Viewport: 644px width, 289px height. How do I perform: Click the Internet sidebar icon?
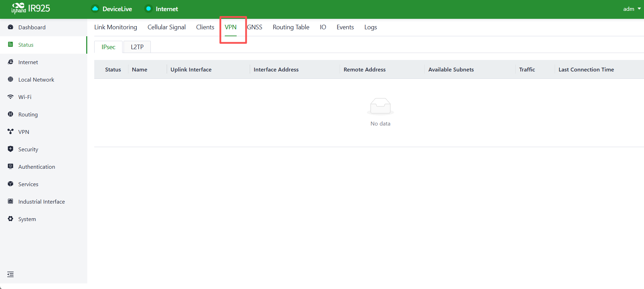click(10, 62)
